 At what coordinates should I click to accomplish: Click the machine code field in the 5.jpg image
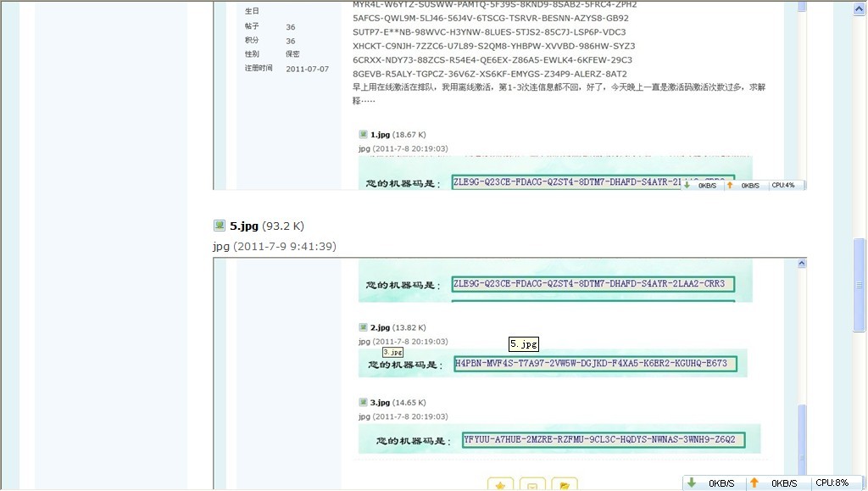point(593,283)
